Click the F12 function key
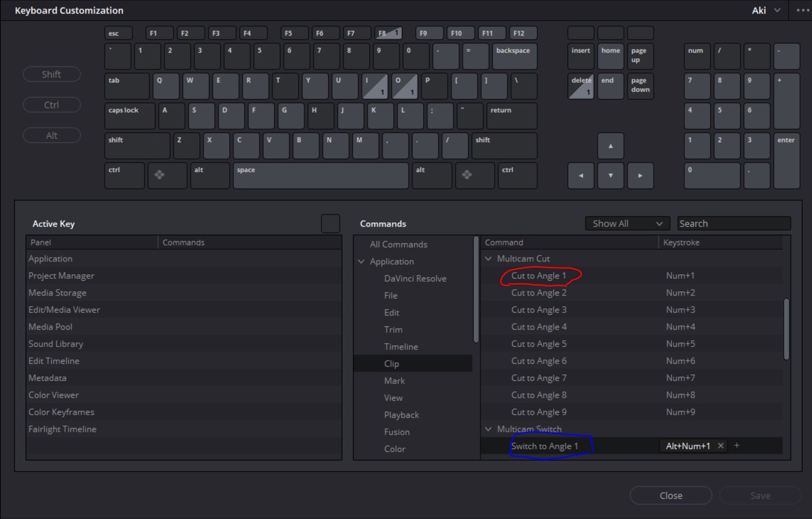The image size is (812, 519). coord(523,33)
